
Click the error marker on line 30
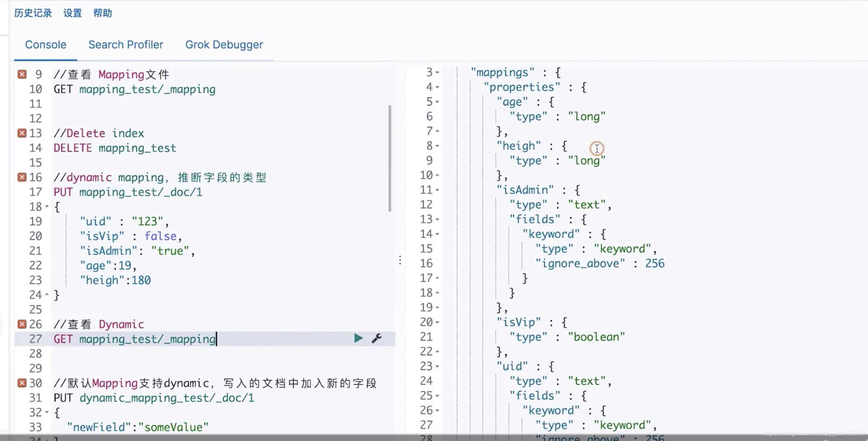tap(22, 383)
